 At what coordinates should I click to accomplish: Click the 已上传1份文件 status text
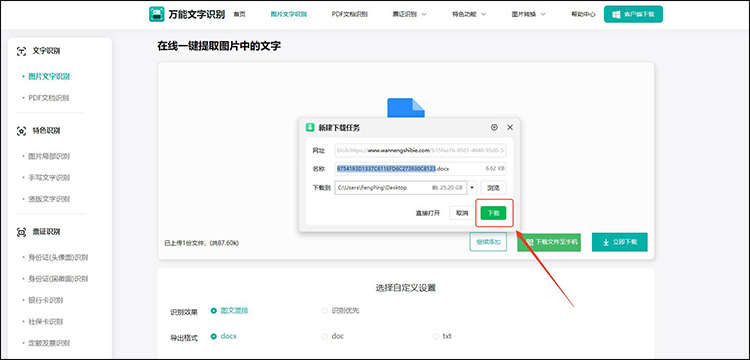pos(201,243)
